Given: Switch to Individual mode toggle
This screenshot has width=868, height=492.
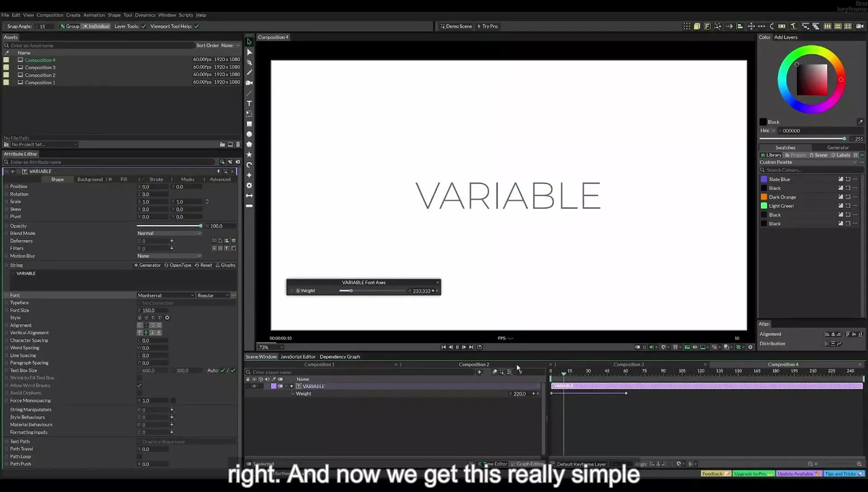Looking at the screenshot, I should coord(96,26).
